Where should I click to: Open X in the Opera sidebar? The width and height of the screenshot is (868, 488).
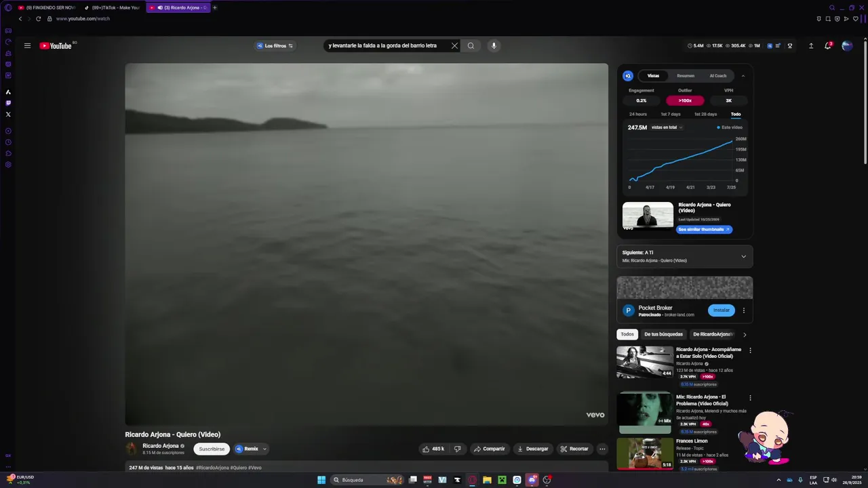coord(8,114)
